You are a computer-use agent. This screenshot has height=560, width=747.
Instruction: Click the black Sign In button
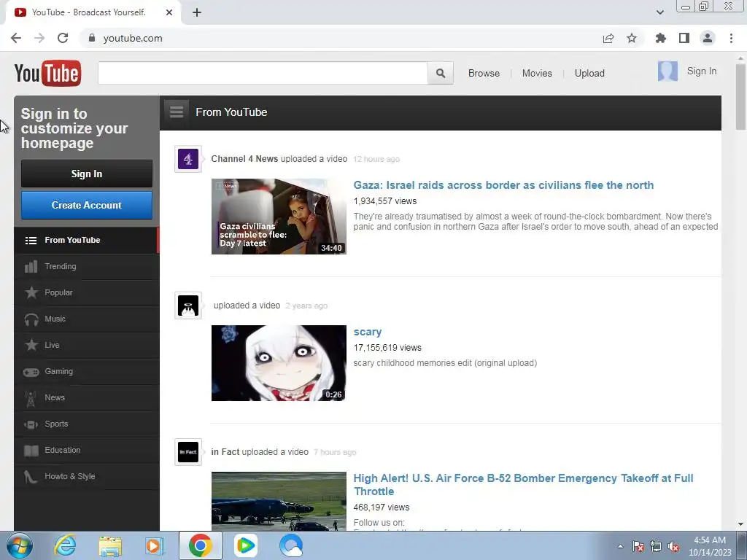point(87,174)
